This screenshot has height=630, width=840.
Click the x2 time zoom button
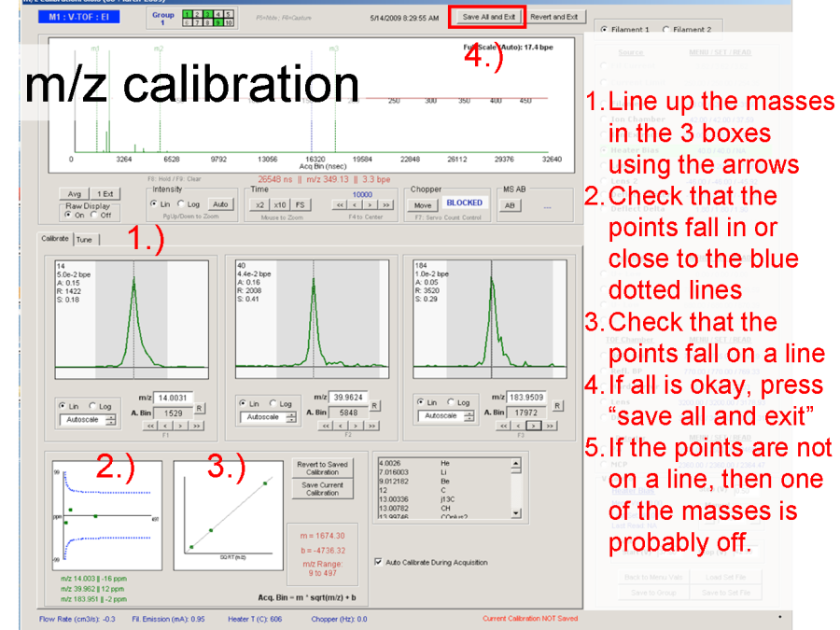(x=259, y=204)
